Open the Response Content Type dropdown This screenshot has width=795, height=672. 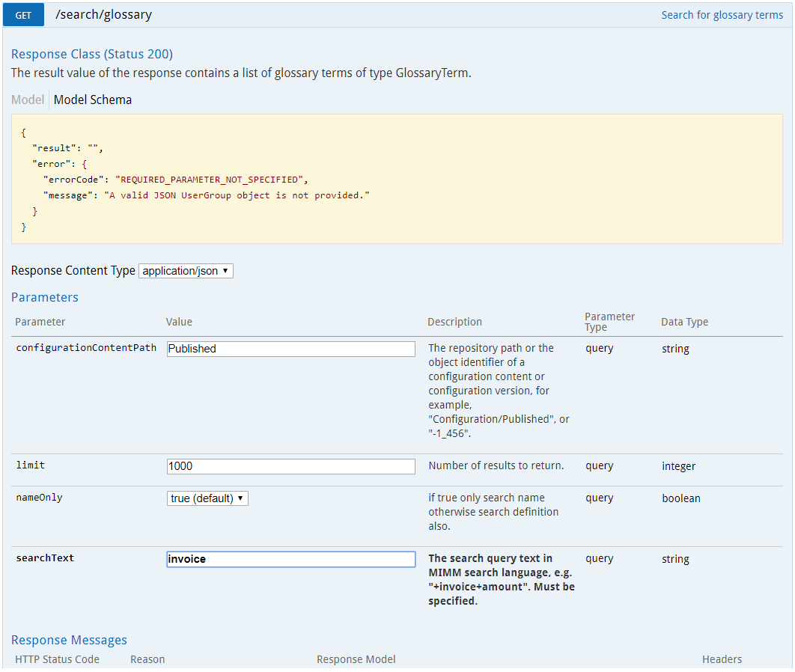click(x=186, y=271)
